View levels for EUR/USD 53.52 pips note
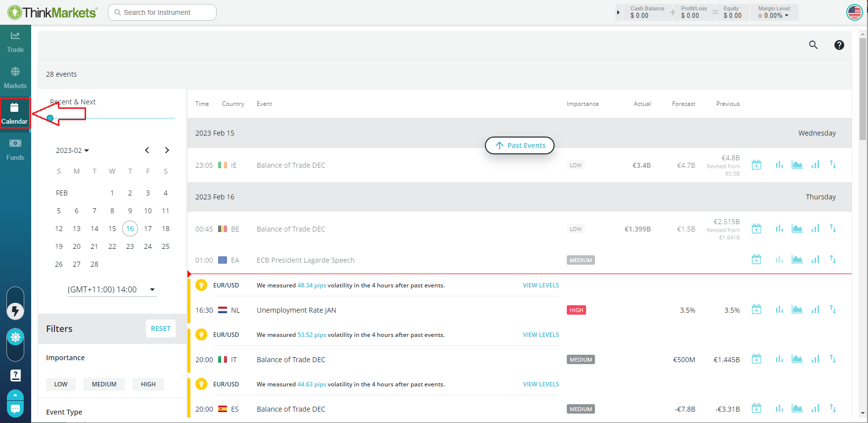Viewport: 868px width, 423px height. click(541, 335)
